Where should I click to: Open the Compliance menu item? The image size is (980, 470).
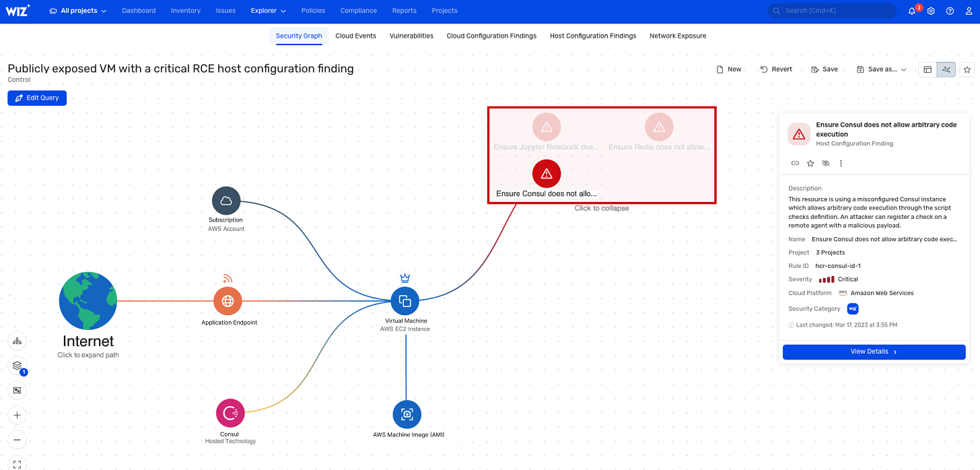359,11
